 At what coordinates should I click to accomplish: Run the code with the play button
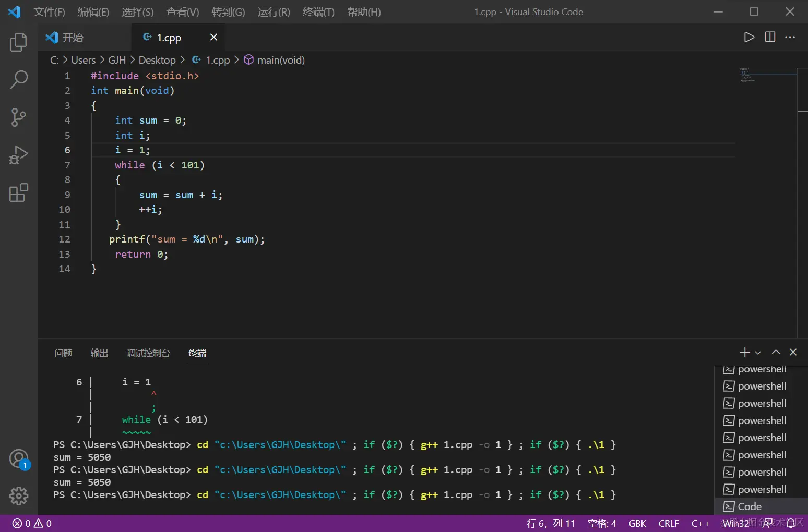tap(749, 37)
